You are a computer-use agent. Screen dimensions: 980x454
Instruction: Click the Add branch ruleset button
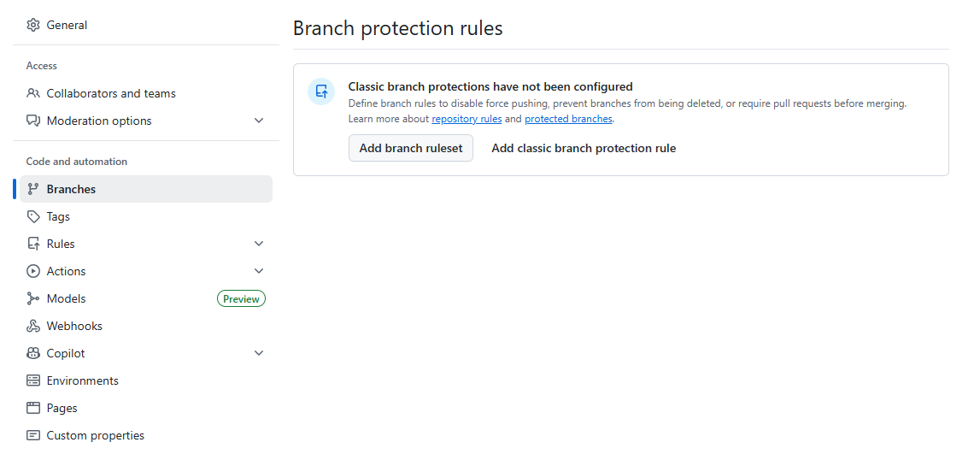(411, 148)
